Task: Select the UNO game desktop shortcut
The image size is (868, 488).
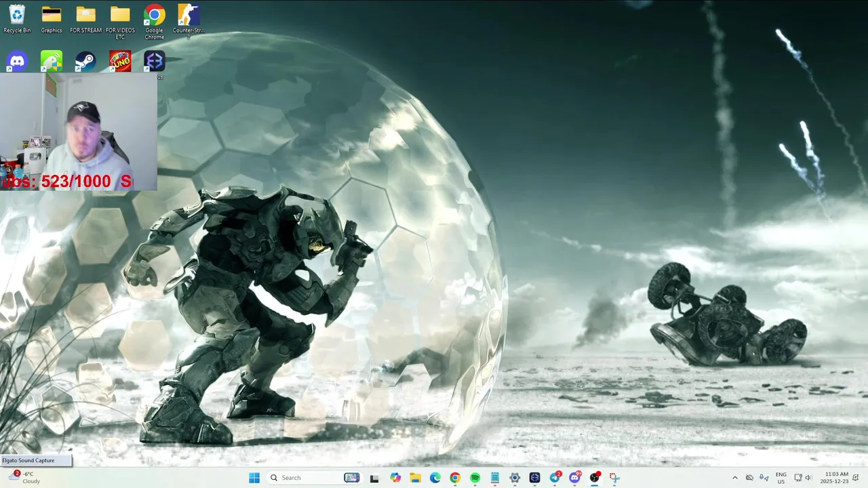Action: coord(120,62)
